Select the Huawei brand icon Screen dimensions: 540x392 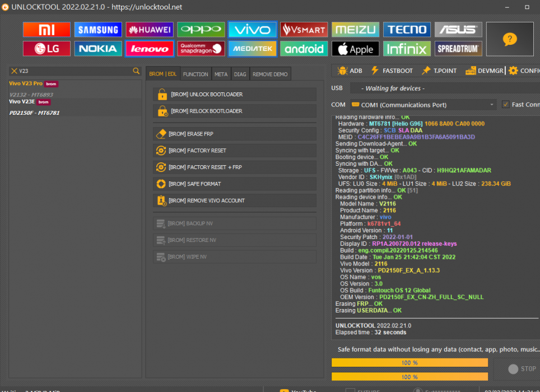point(150,30)
